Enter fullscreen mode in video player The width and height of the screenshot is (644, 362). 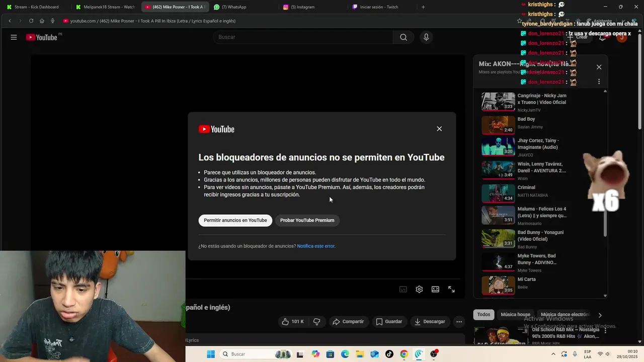click(x=451, y=289)
